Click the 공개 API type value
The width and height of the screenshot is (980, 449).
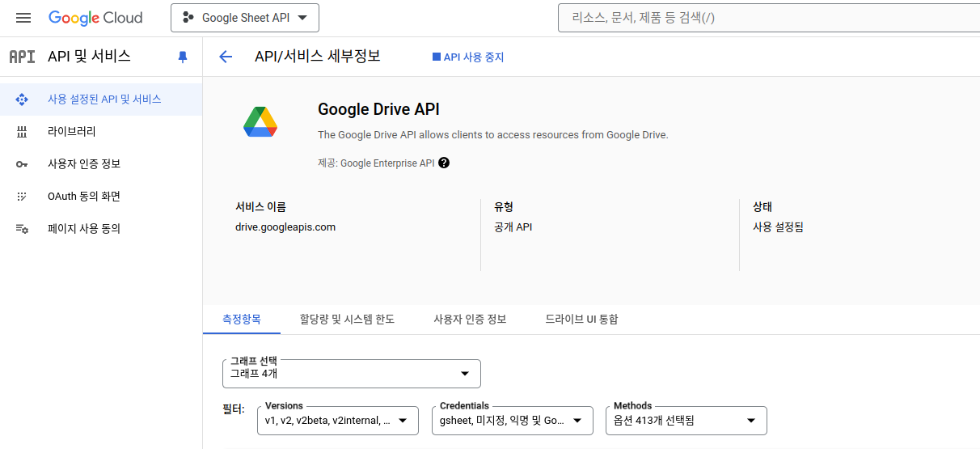[513, 227]
